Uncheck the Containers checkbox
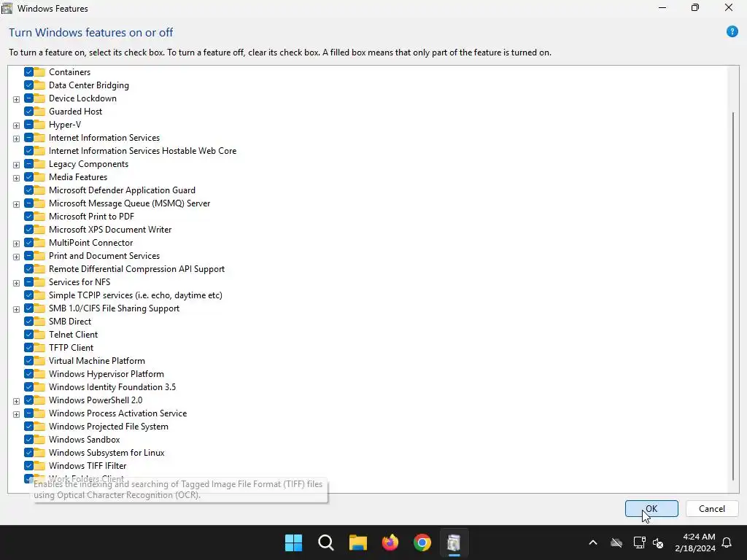 [28, 72]
